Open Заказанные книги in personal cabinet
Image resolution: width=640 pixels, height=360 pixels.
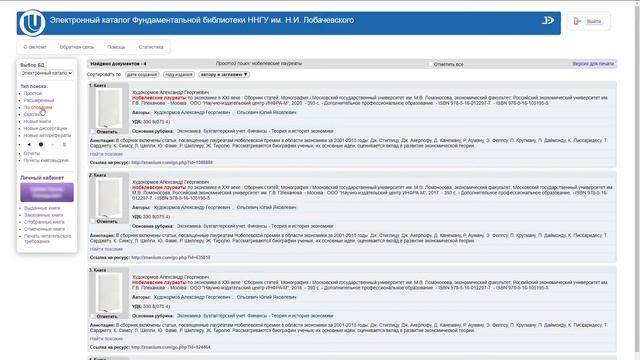(x=43, y=215)
